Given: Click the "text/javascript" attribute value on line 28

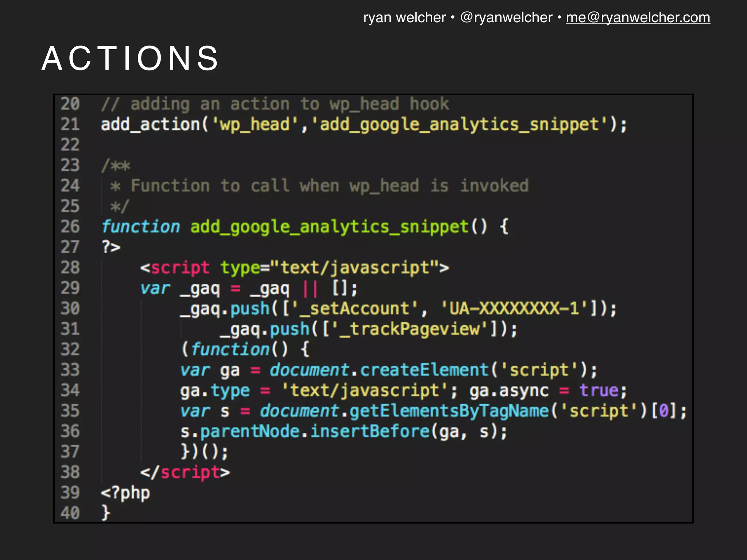Looking at the screenshot, I should click(x=355, y=268).
